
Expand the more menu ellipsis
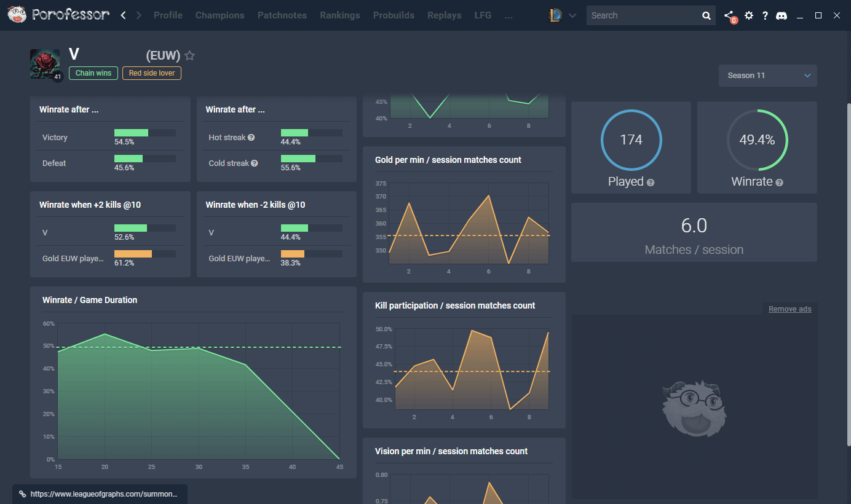[508, 15]
